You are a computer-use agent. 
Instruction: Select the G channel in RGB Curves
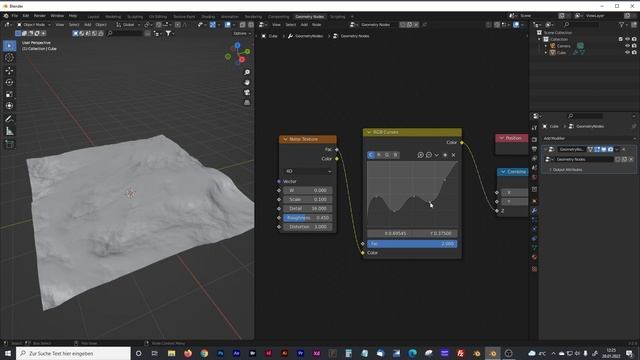pyautogui.click(x=387, y=155)
